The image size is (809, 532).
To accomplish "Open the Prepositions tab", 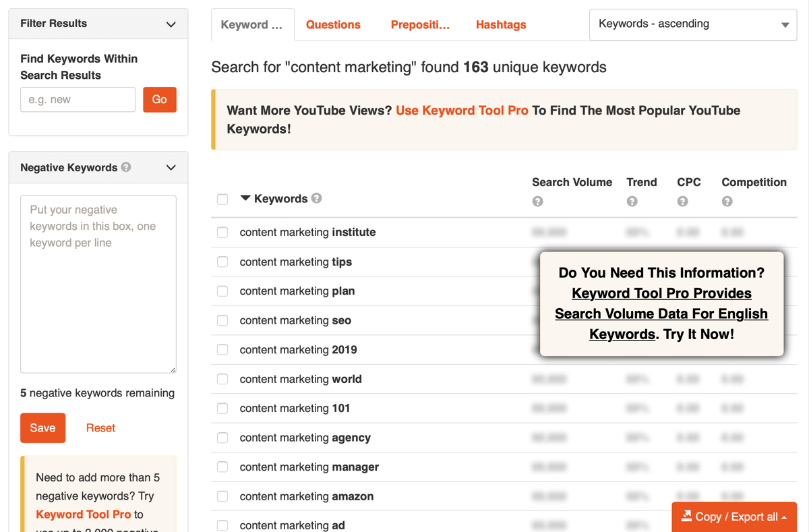I will click(x=420, y=25).
